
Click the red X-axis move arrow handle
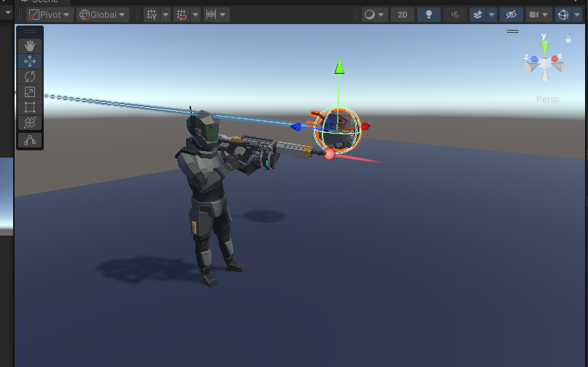pos(365,127)
